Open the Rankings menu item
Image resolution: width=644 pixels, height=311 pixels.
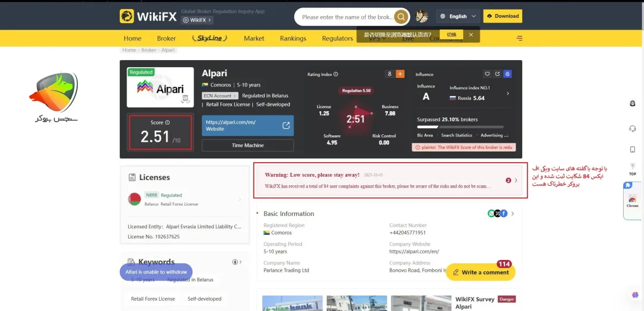[293, 38]
